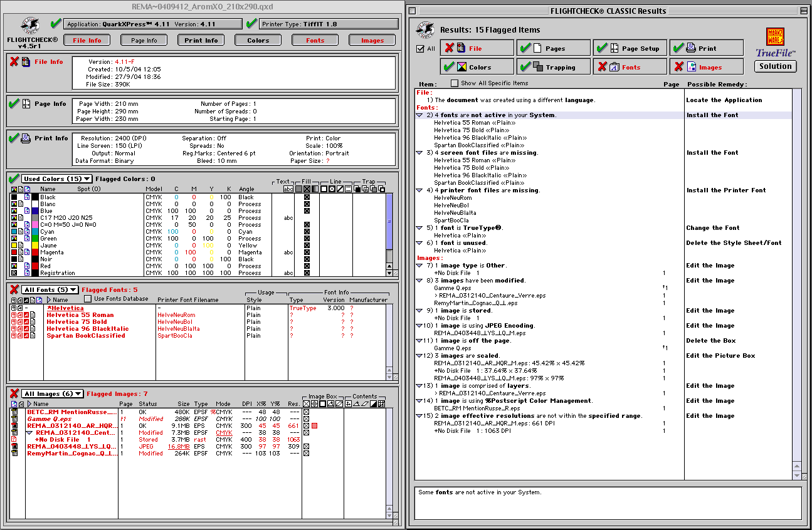Click the Results list vertical scrollbar

tap(796, 284)
